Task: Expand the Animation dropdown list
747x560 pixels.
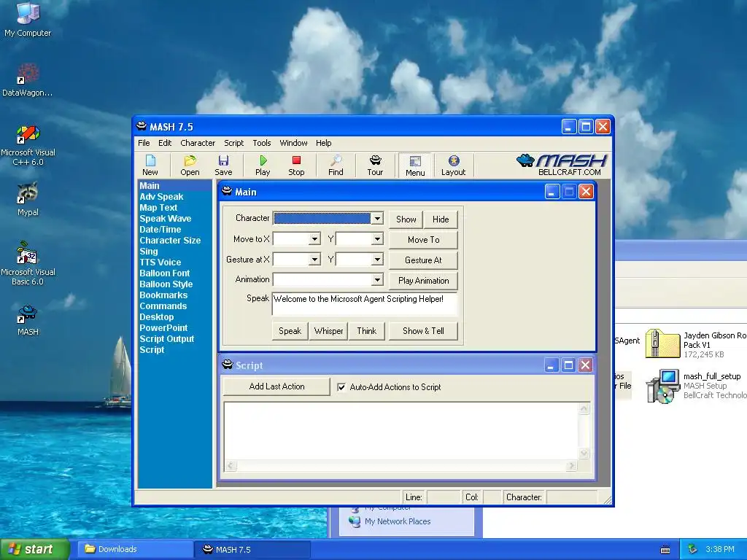Action: pyautogui.click(x=377, y=279)
